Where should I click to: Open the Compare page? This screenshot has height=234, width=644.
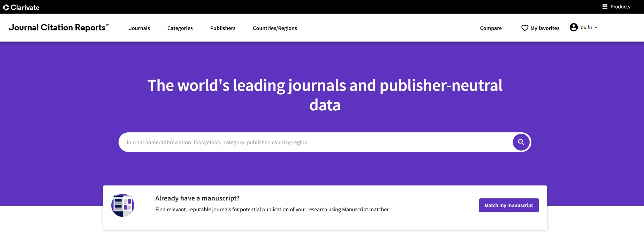pos(491,28)
